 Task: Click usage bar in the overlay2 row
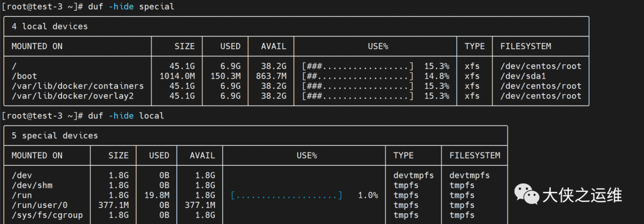pyautogui.click(x=358, y=96)
